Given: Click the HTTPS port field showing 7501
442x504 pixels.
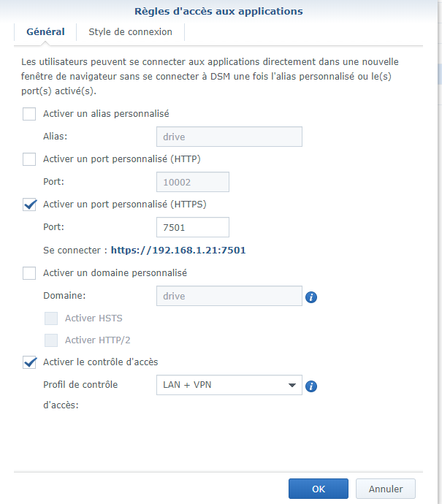Looking at the screenshot, I should pyautogui.click(x=193, y=227).
